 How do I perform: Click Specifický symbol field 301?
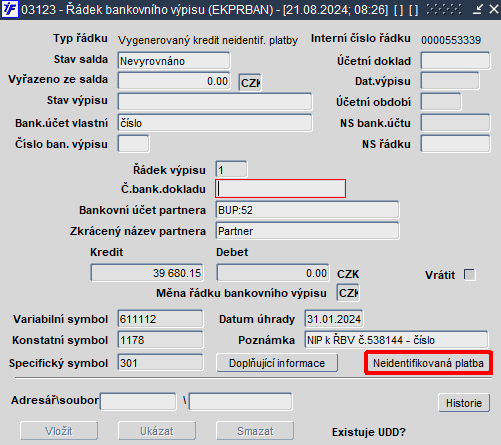160,363
